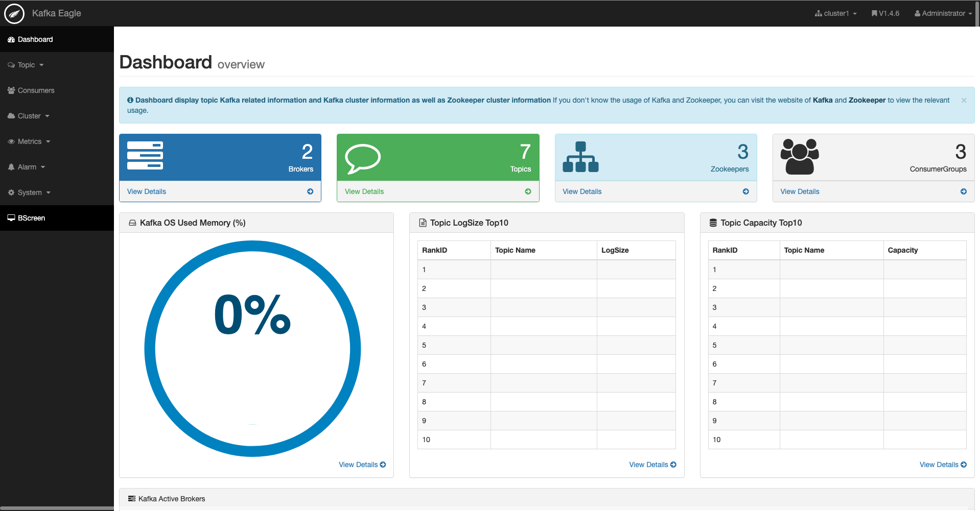Click the Brokers count number 2
Screen dimensions: 980x511
[307, 152]
